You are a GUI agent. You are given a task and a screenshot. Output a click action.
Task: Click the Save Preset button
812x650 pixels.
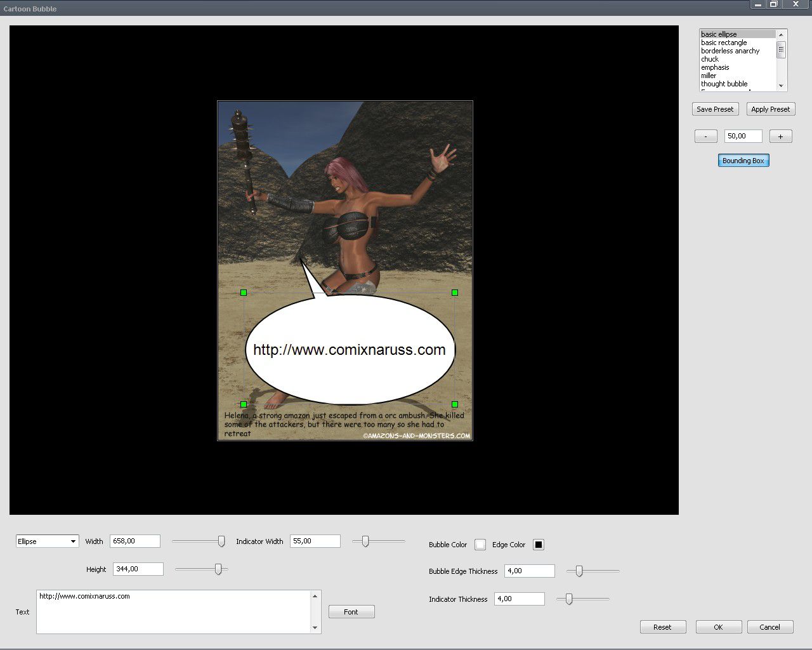pyautogui.click(x=715, y=109)
